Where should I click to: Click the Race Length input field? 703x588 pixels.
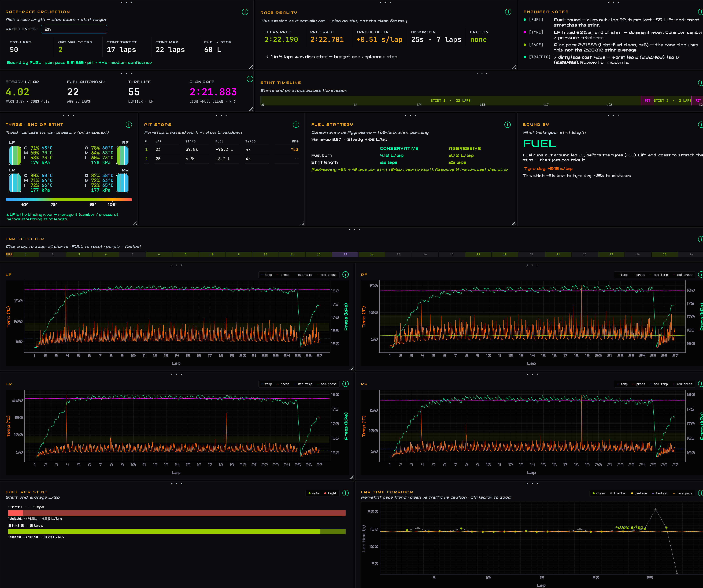tap(74, 29)
